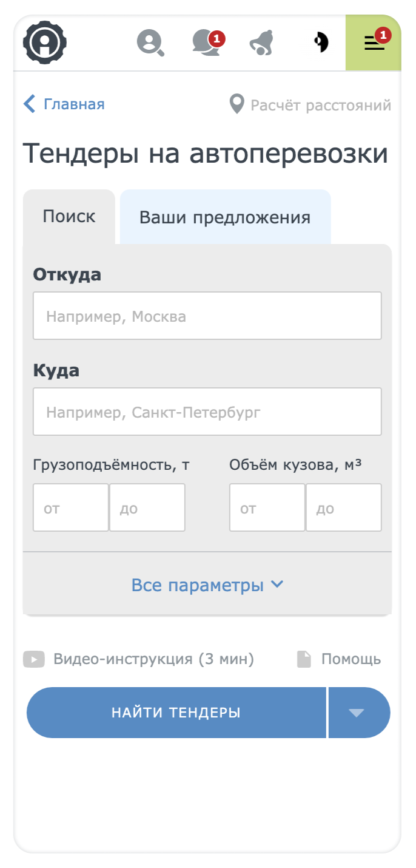Focus the Куда destination field

[x=207, y=412]
